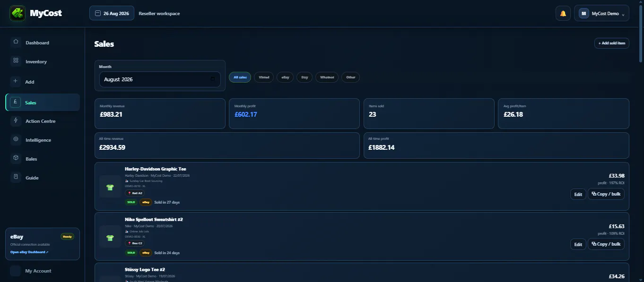This screenshot has width=644, height=282.
Task: Click the Harley-Davidson Graphic Tee title
Action: [156, 169]
